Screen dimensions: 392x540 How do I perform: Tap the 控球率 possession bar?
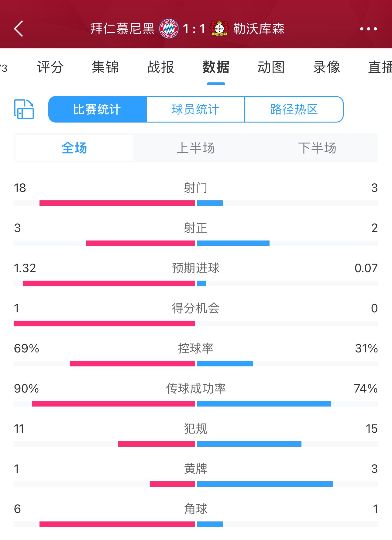(196, 364)
